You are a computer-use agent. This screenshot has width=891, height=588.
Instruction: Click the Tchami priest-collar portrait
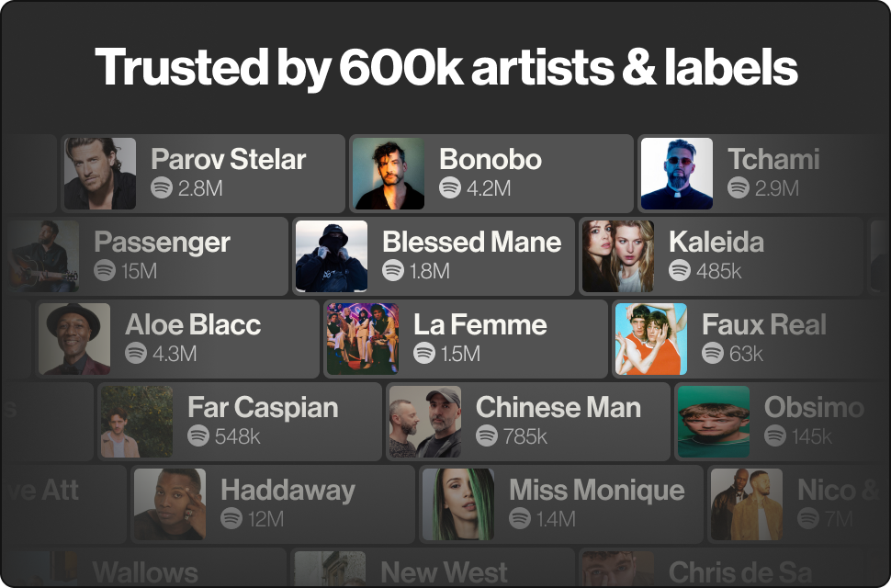678,173
